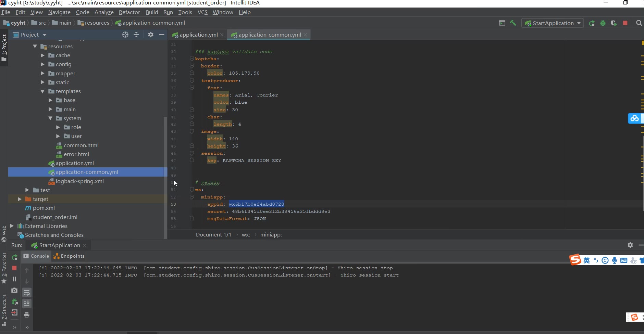
Task: Collapse the templates folder
Action: tap(42, 91)
